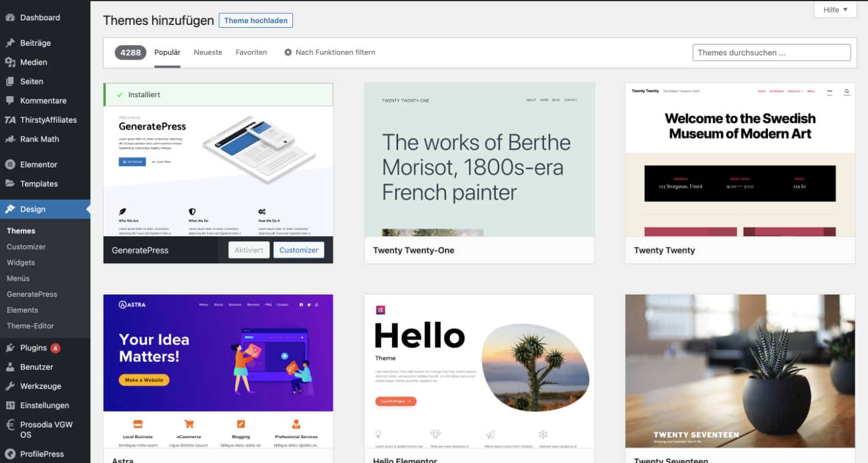
Task: Open the Hilfe dropdown
Action: point(835,10)
